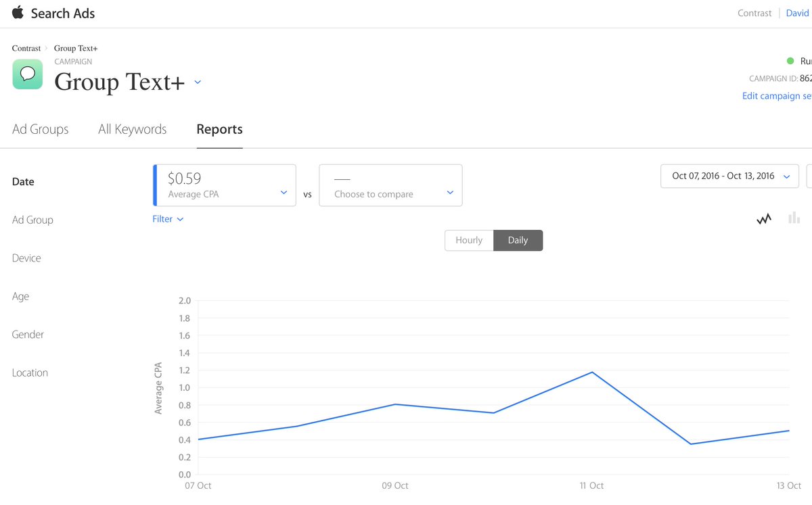Screen dimensions: 812x505
Task: Click the 07 Oct x-axis label
Action: point(198,485)
